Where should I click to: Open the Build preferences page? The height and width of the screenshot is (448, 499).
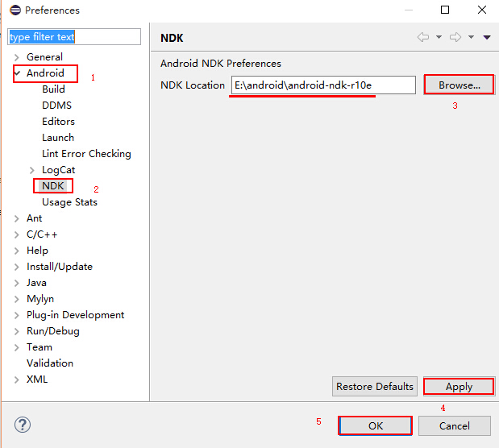click(53, 89)
